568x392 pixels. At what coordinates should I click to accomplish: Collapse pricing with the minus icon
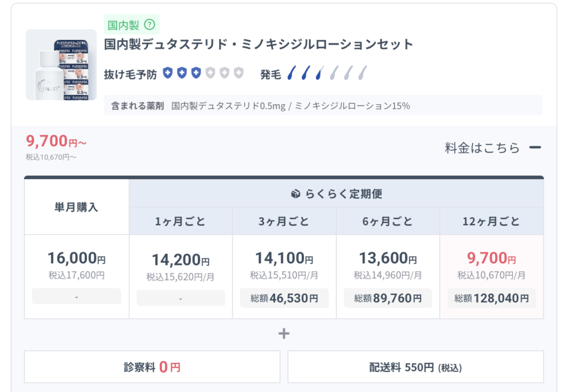point(535,147)
